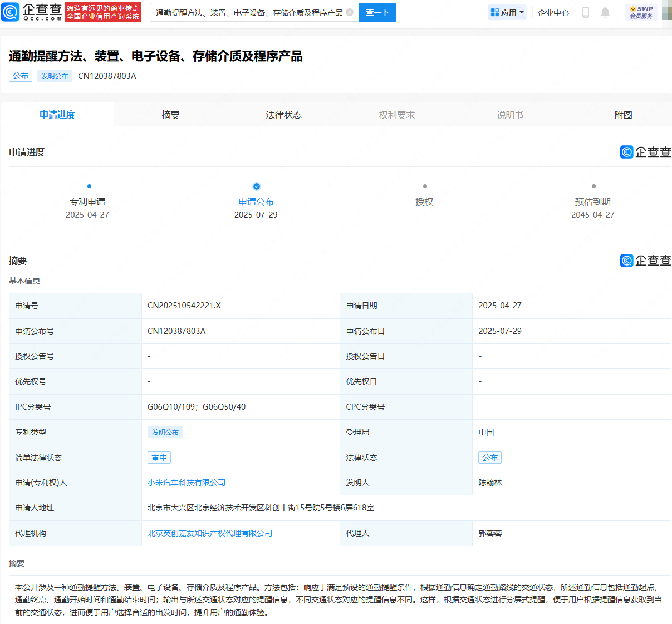Click the 基本信息 subsection heading
This screenshot has width=672, height=624.
point(24,281)
